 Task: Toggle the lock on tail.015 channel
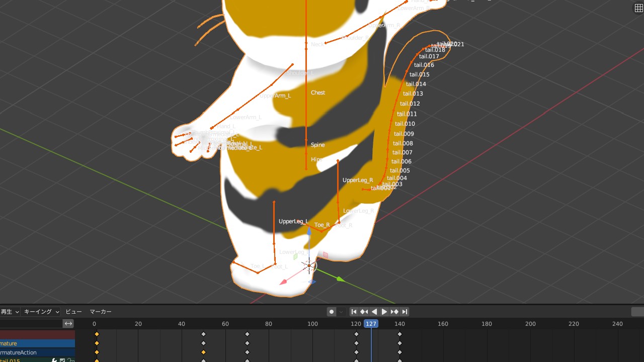point(70,360)
